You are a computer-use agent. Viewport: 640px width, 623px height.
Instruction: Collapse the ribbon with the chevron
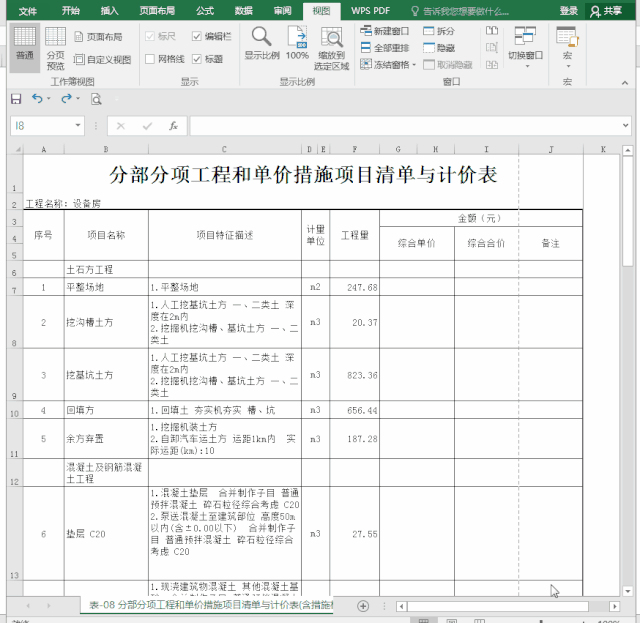coord(625,82)
